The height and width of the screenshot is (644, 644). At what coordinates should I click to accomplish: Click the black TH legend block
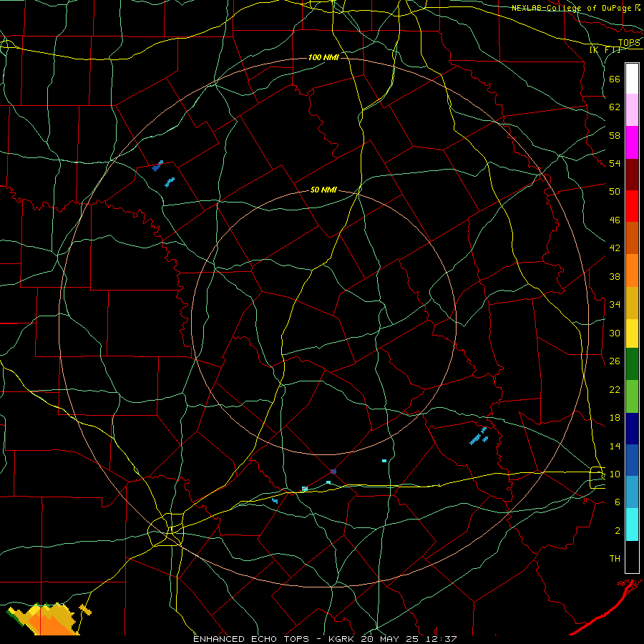632,557
